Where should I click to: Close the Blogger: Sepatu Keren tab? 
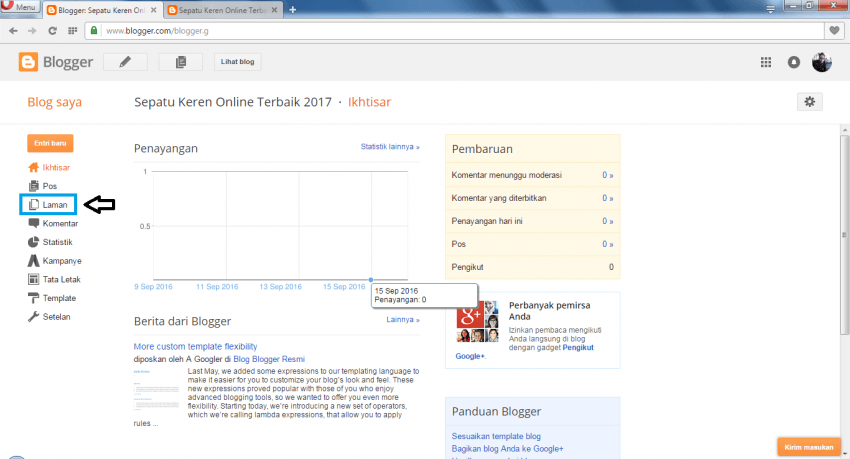(x=153, y=10)
